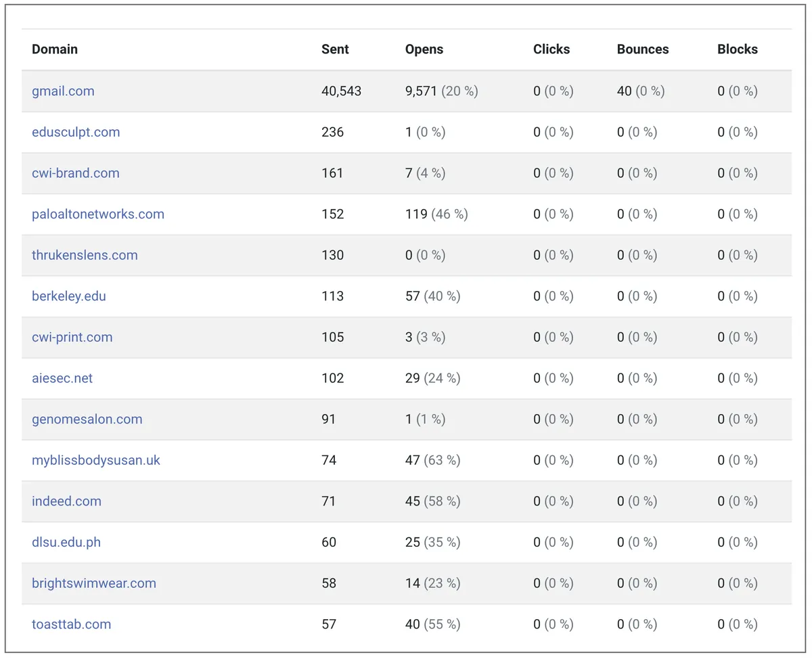Screen dimensions: 812x659
Task: Select the 71 sent value for indeed.com
Action: 329,501
